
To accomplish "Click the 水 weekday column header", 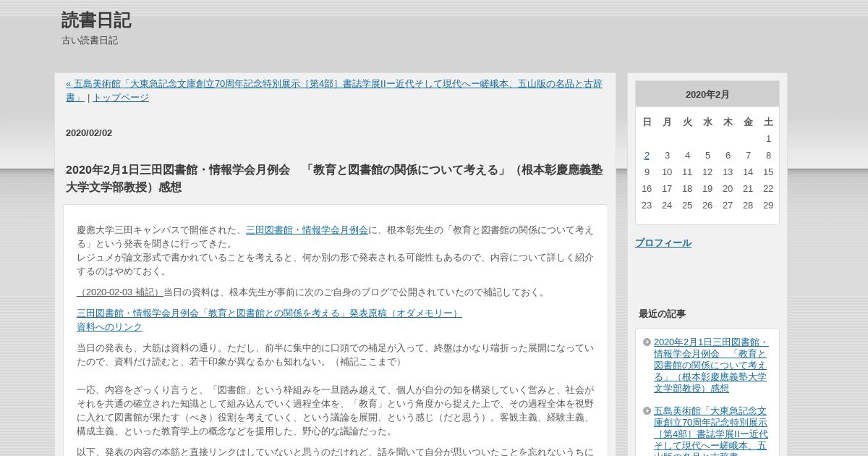I will [707, 122].
